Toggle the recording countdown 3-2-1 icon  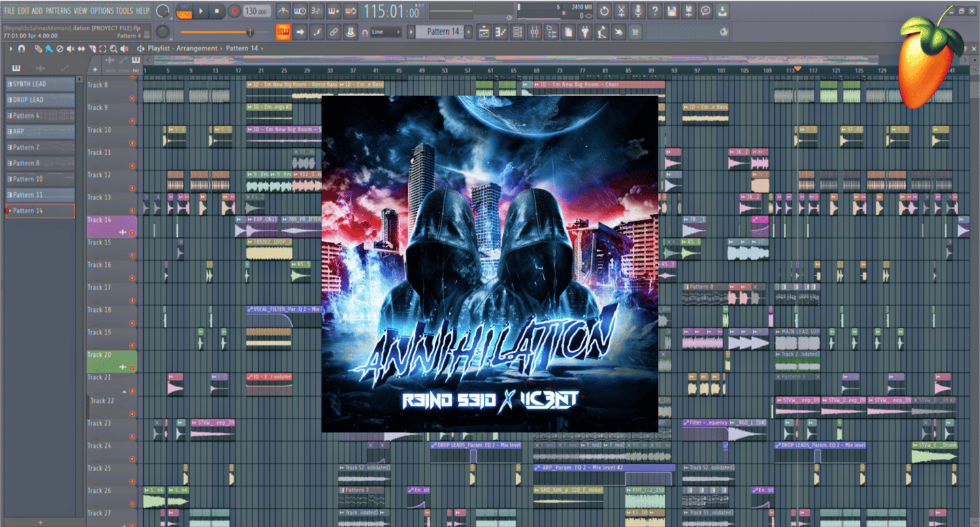click(317, 11)
